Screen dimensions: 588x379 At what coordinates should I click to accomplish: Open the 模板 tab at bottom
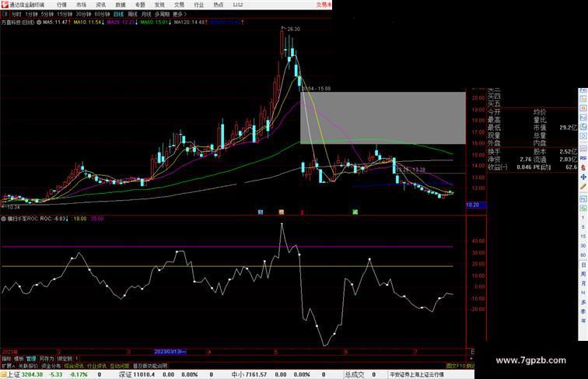[x=19, y=359]
